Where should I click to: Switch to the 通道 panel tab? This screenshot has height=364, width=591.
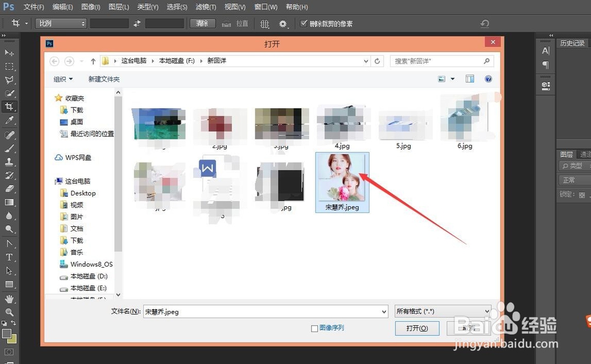coord(584,153)
